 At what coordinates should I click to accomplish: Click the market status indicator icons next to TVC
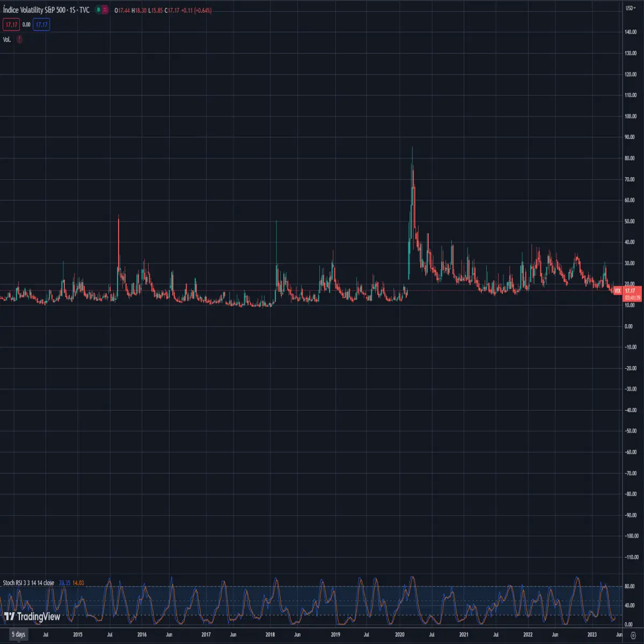coord(101,10)
